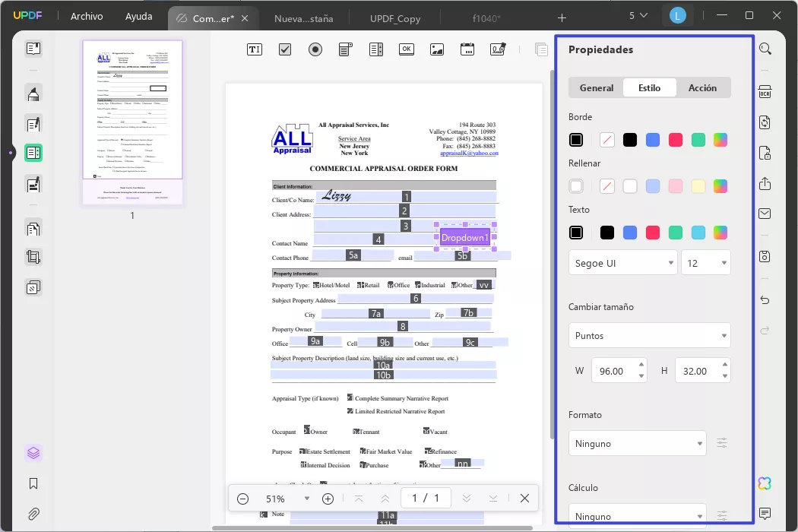Open Crop Pages tool in sidebar
This screenshot has height=532, width=798.
point(33,257)
